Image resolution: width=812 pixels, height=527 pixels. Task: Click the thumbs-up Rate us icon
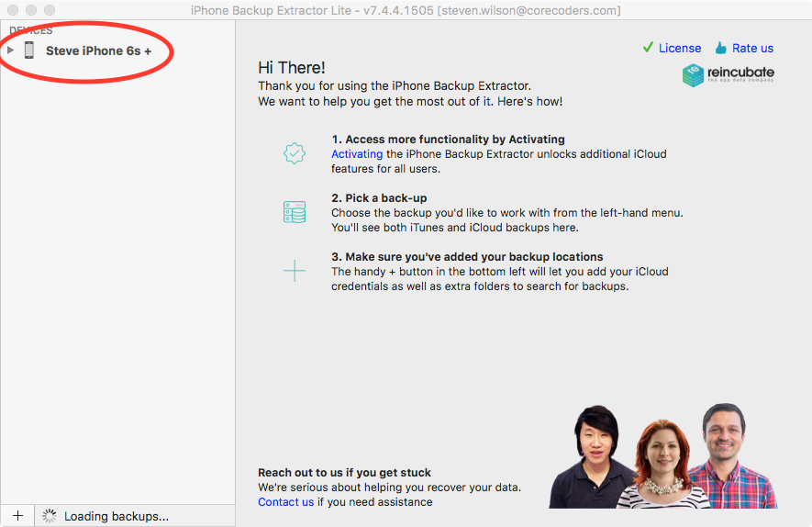tap(720, 48)
